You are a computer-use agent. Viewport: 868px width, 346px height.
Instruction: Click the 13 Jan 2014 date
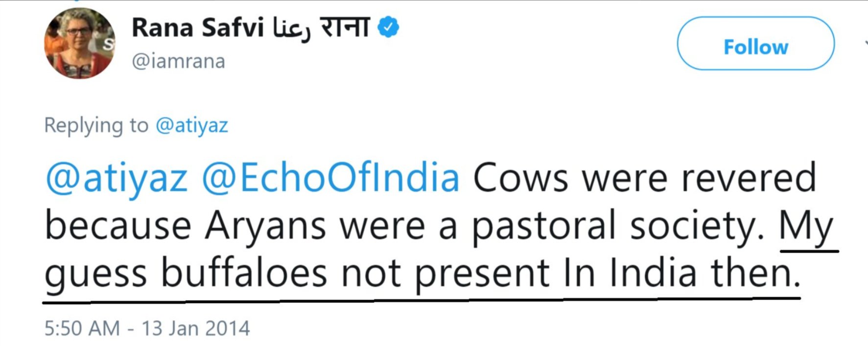[196, 328]
